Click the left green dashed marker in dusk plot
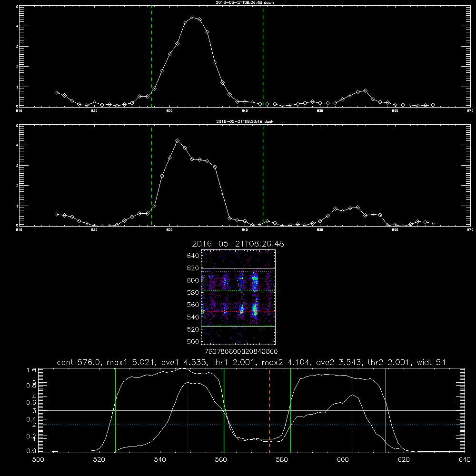 151,176
